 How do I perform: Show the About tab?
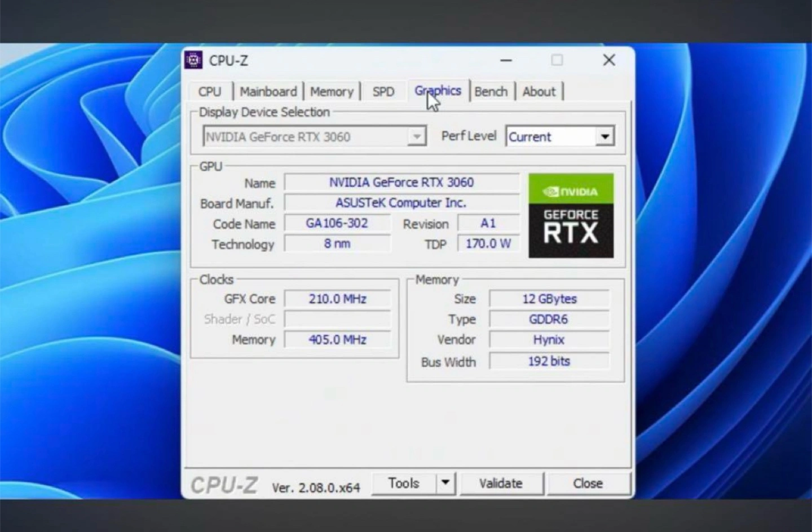click(539, 91)
